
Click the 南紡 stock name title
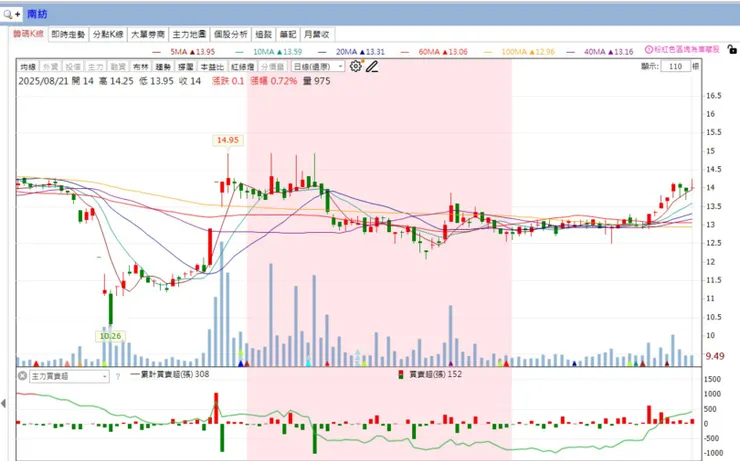(x=37, y=14)
